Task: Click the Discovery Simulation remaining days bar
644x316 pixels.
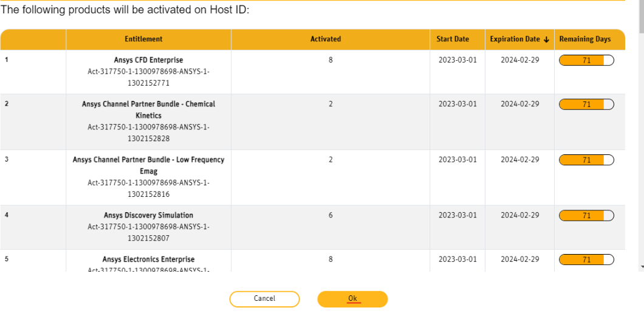Action: 586,216
